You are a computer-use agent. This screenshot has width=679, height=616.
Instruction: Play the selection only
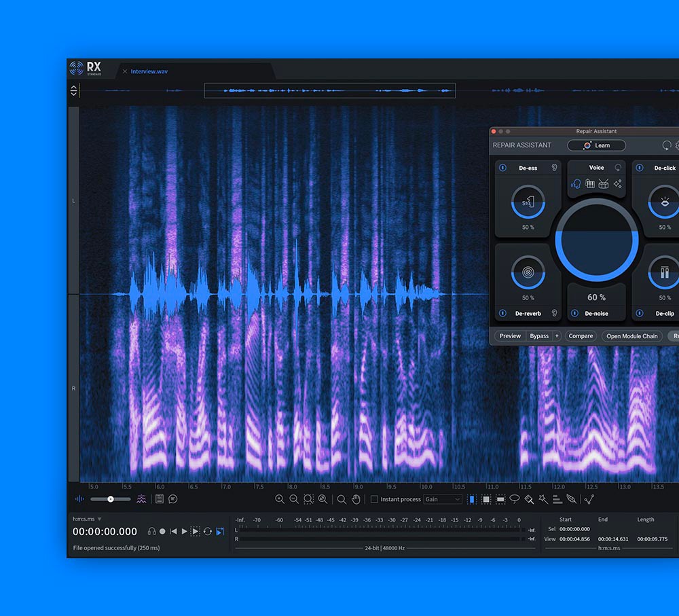click(196, 531)
